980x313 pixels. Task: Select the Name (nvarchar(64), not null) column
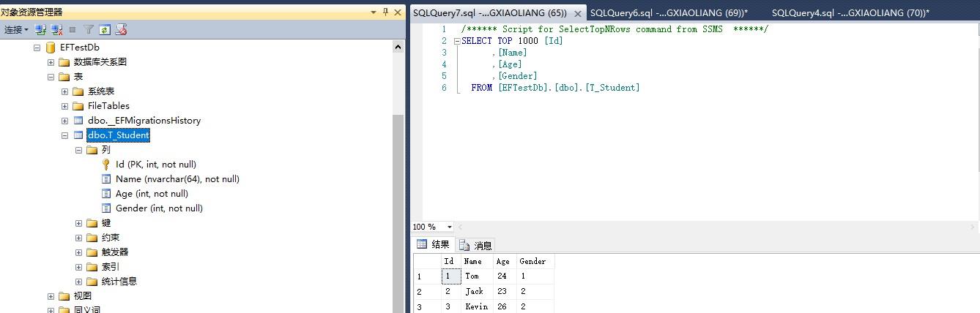(177, 179)
